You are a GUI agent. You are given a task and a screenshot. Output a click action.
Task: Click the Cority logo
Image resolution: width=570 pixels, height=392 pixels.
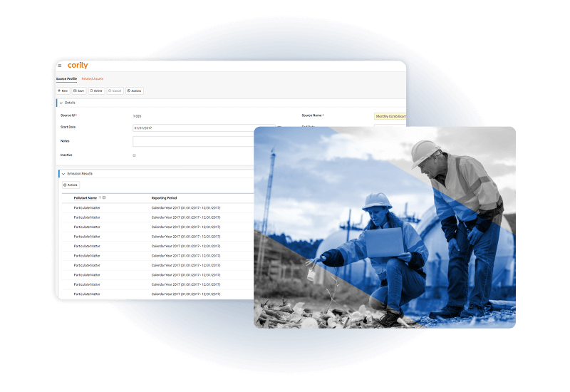[78, 66]
